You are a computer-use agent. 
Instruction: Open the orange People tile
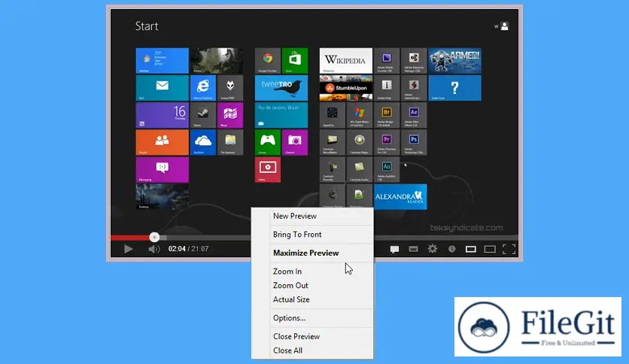coord(162,142)
